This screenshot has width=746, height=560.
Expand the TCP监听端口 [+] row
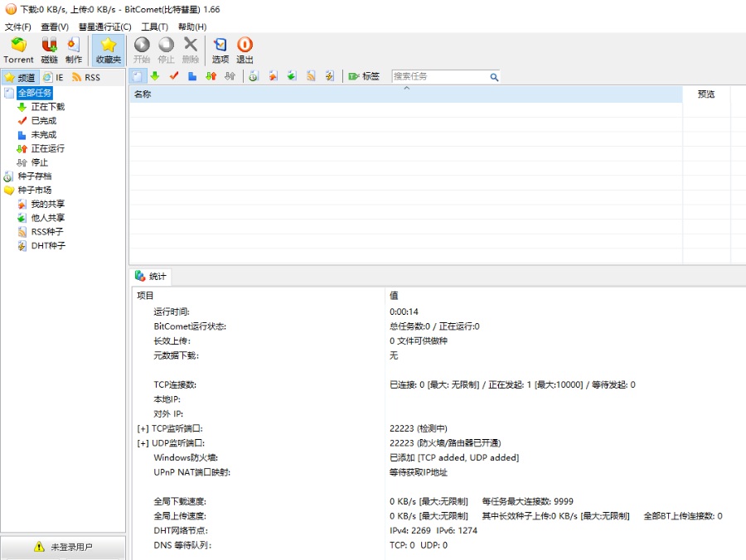click(x=143, y=429)
